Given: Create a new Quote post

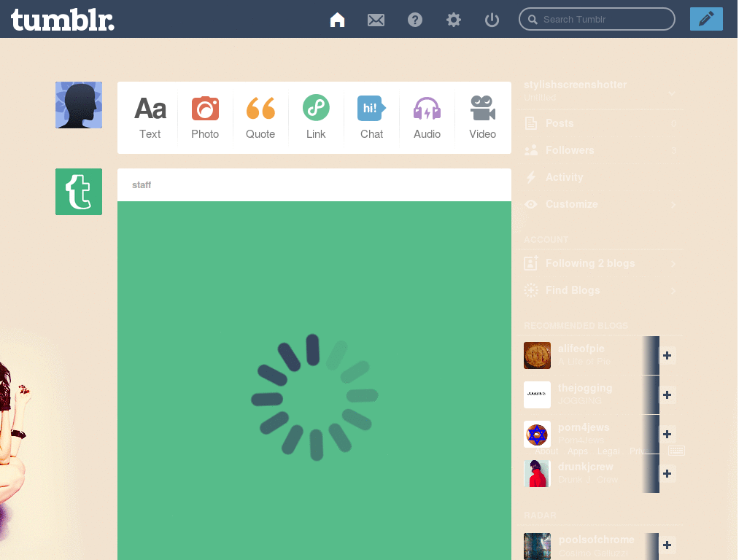Looking at the screenshot, I should [260, 117].
